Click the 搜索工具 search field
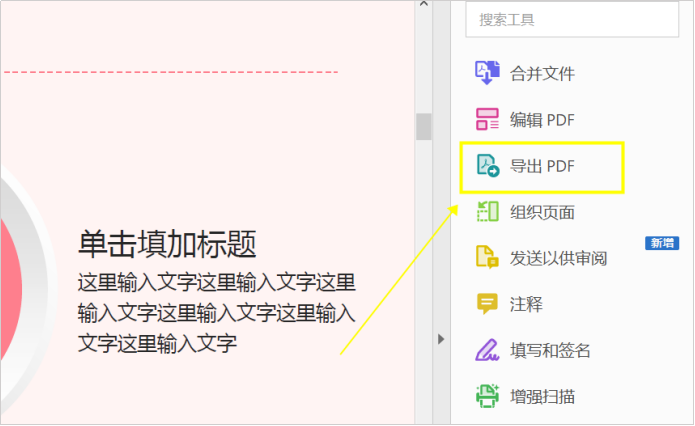Viewport: 695px width, 426px height. tap(572, 20)
